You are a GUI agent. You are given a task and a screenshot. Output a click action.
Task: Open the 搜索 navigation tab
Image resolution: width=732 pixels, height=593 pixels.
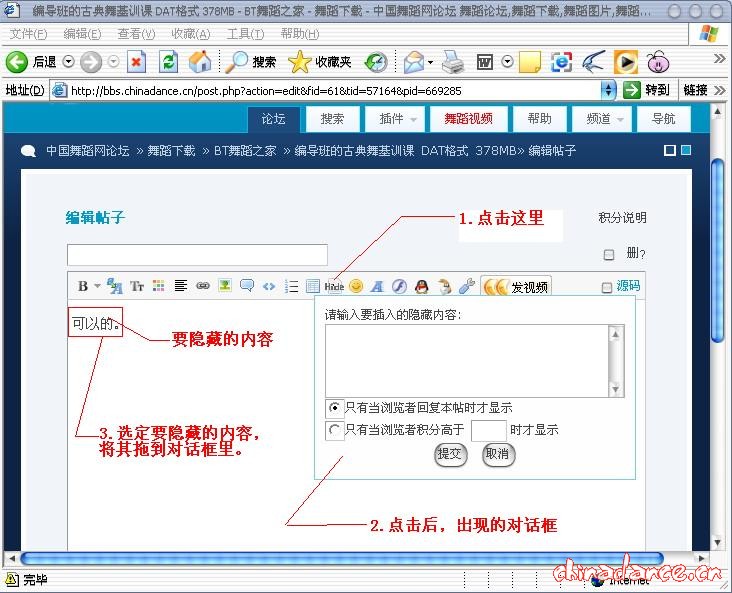pos(332,120)
